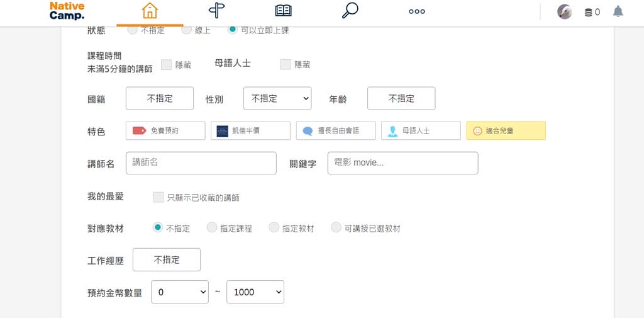Focus the 講師名 input field
This screenshot has width=644, height=318.
[201, 163]
